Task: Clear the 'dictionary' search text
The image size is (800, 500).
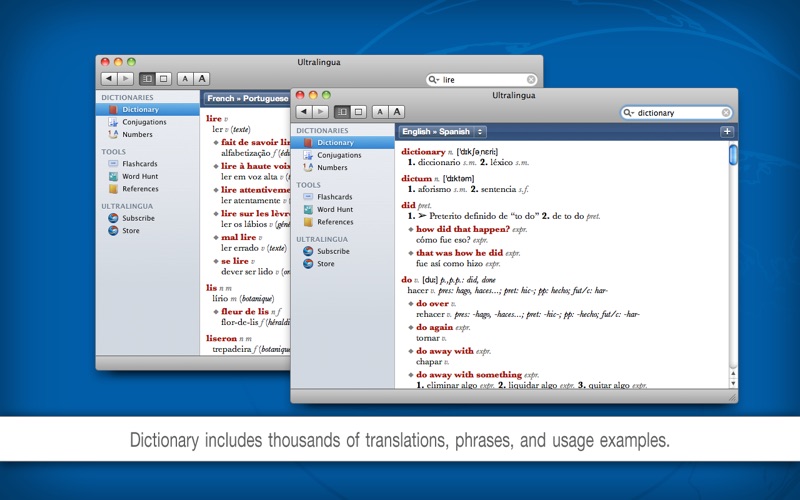Action: pos(726,113)
